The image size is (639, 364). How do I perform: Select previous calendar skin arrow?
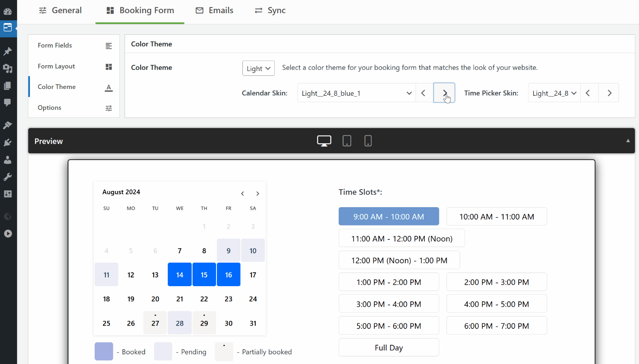click(x=424, y=93)
